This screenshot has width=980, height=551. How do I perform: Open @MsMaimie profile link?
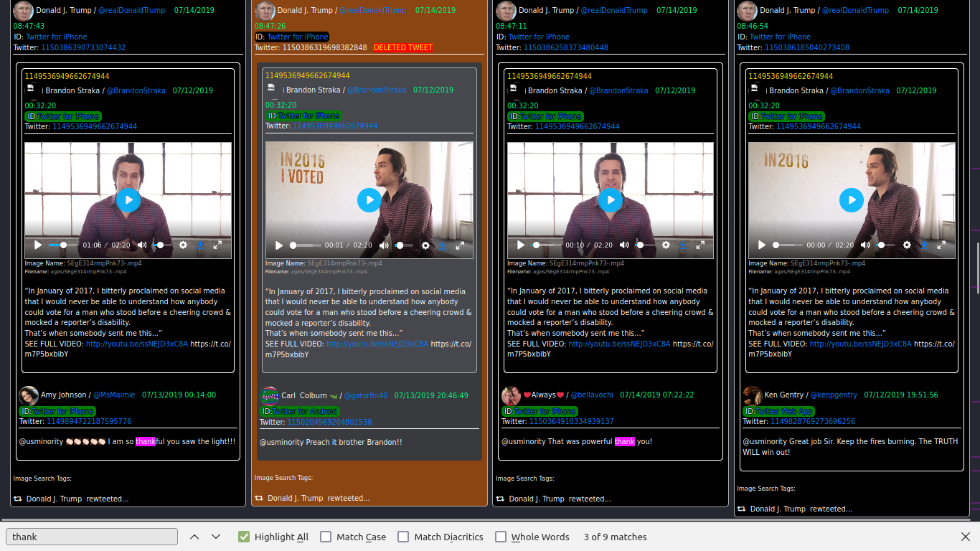point(114,395)
